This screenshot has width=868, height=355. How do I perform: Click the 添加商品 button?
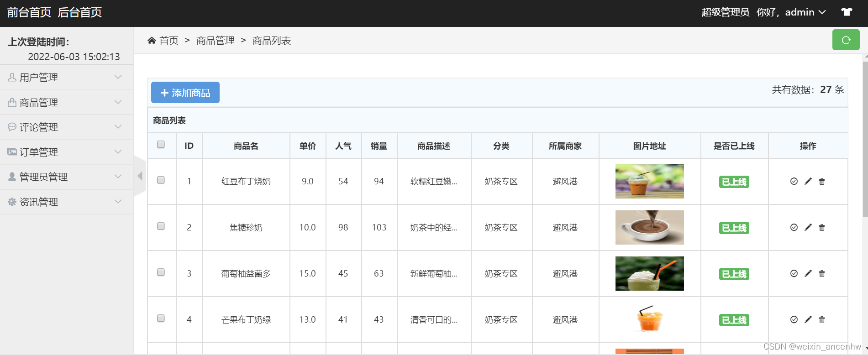click(185, 93)
